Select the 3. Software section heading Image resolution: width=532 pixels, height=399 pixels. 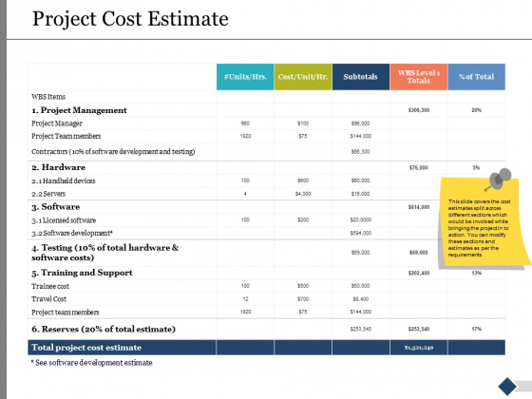pyautogui.click(x=56, y=207)
